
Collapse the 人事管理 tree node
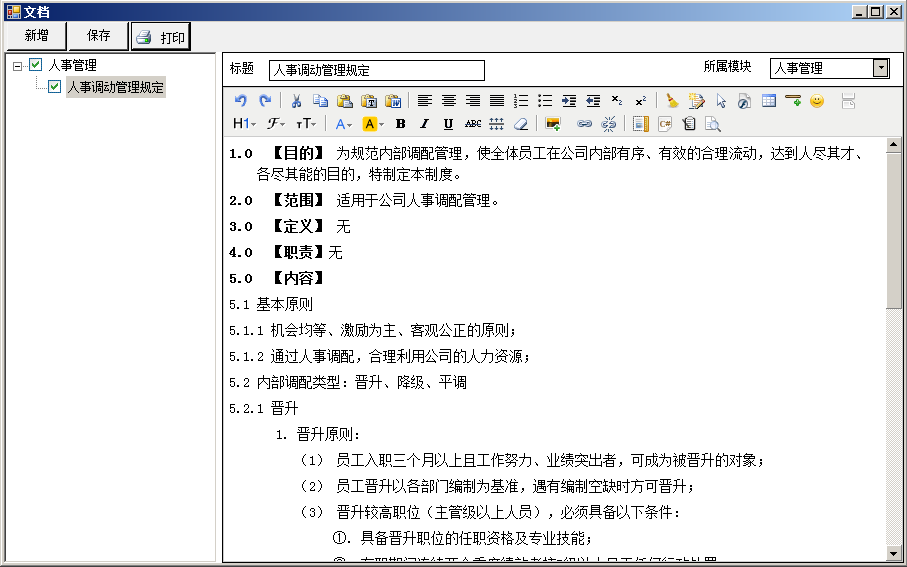click(17, 66)
